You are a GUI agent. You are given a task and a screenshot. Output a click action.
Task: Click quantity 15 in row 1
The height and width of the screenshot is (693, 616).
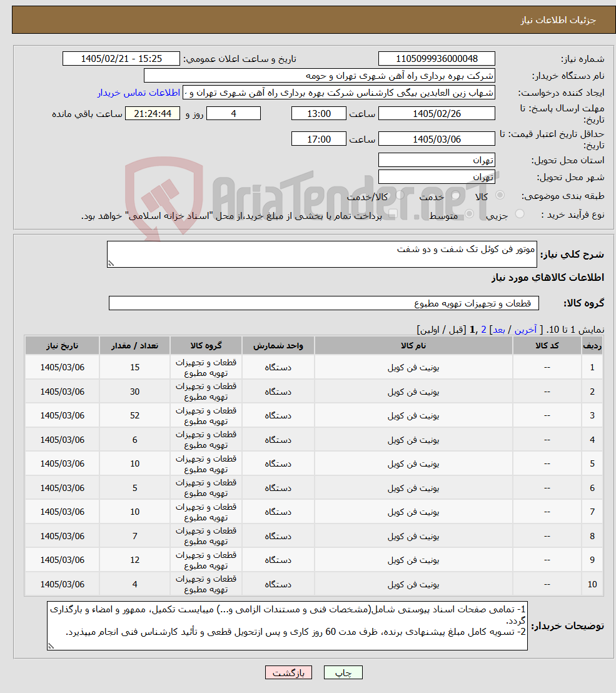pyautogui.click(x=135, y=367)
